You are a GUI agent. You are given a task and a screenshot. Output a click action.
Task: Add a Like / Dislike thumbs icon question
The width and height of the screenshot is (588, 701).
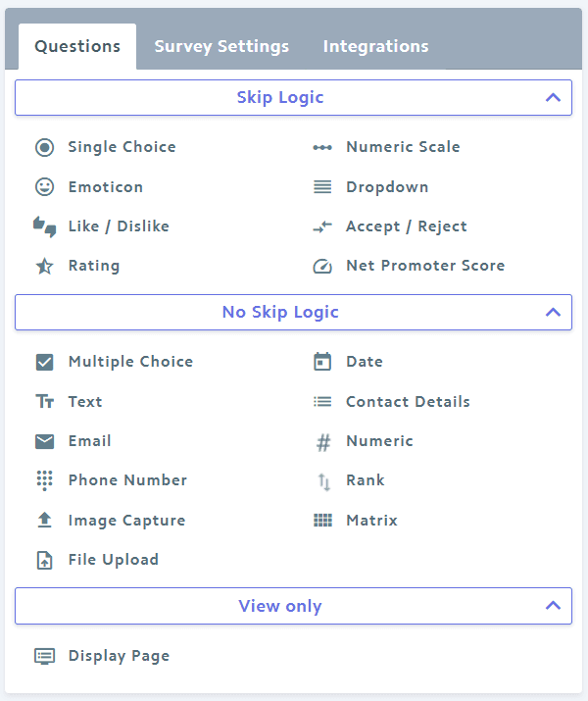point(45,226)
